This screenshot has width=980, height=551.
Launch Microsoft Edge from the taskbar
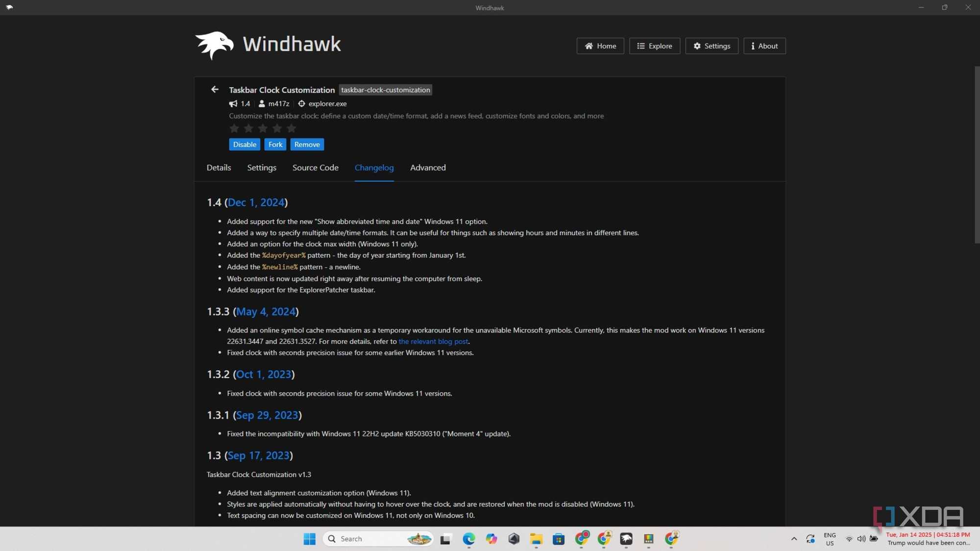(469, 539)
